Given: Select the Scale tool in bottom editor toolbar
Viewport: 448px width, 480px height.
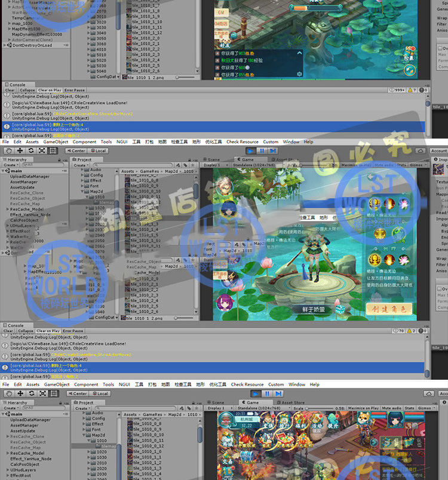Looking at the screenshot, I should 42,393.
